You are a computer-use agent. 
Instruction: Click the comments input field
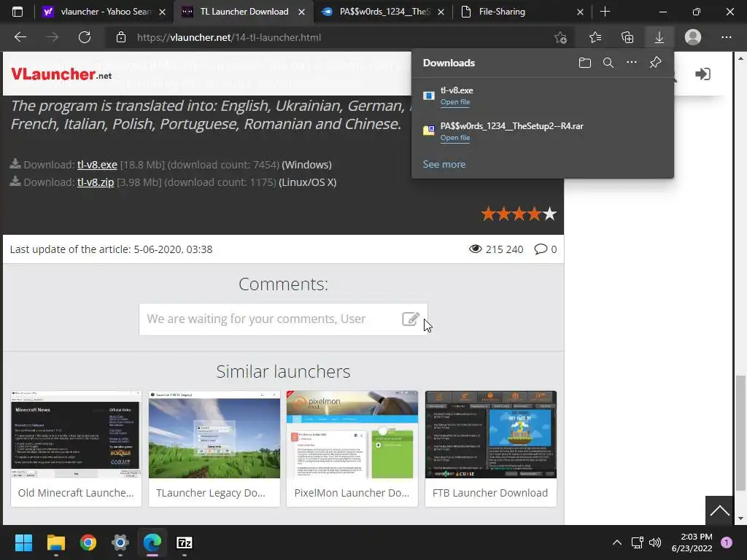pos(283,319)
